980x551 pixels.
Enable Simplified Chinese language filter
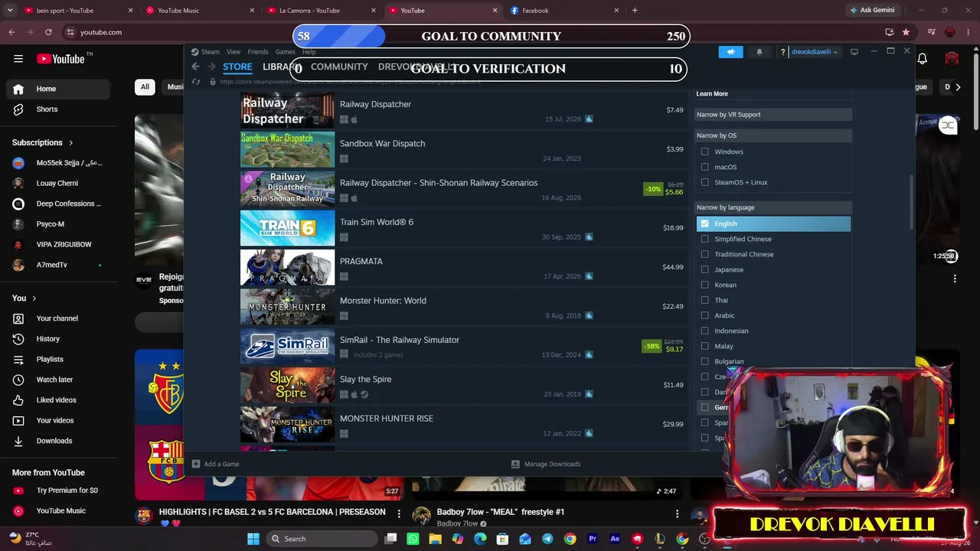(705, 239)
